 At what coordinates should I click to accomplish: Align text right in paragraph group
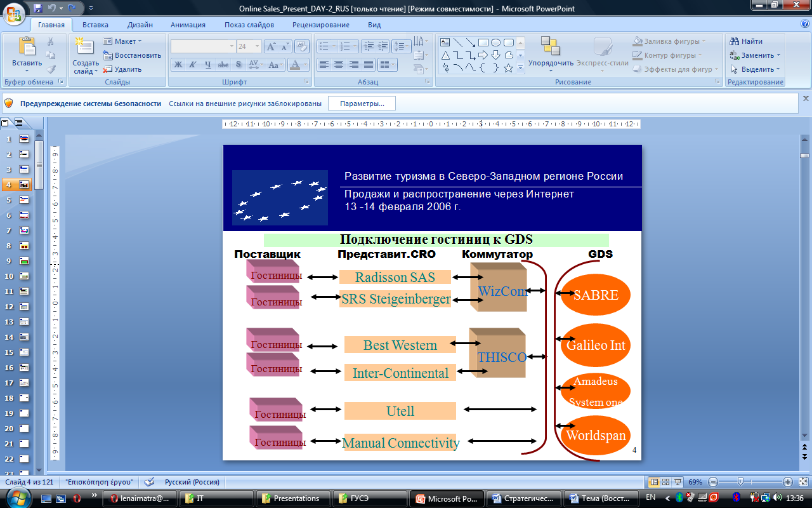click(353, 65)
